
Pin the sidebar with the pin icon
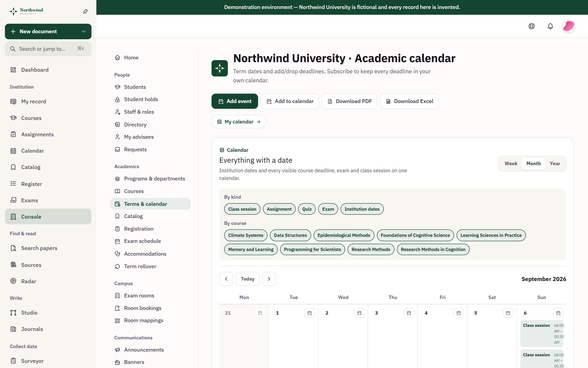(x=85, y=11)
